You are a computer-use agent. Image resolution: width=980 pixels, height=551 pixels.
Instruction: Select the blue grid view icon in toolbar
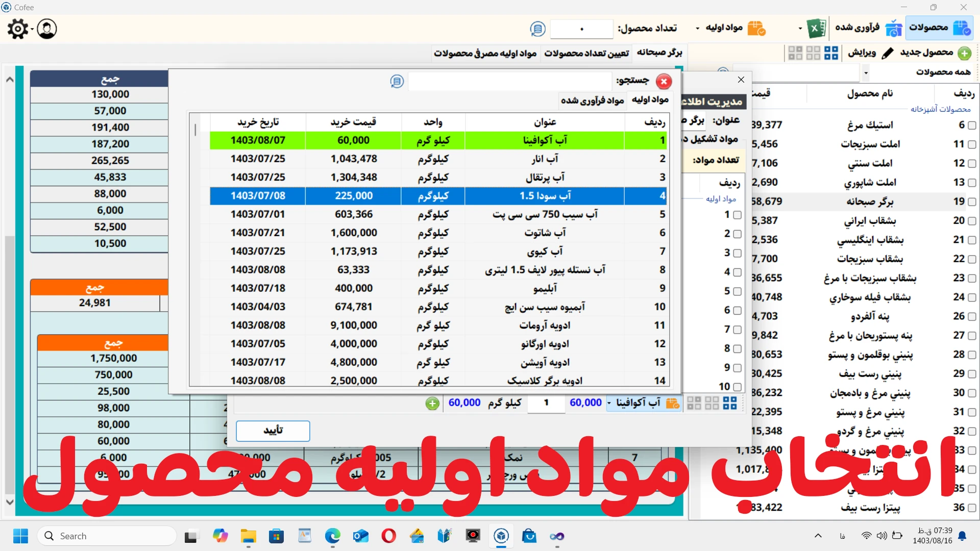click(831, 53)
